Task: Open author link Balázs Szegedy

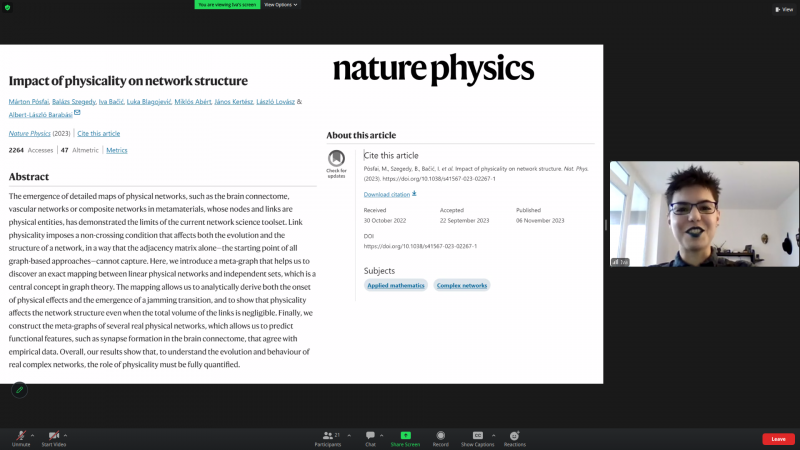Action: [73, 102]
